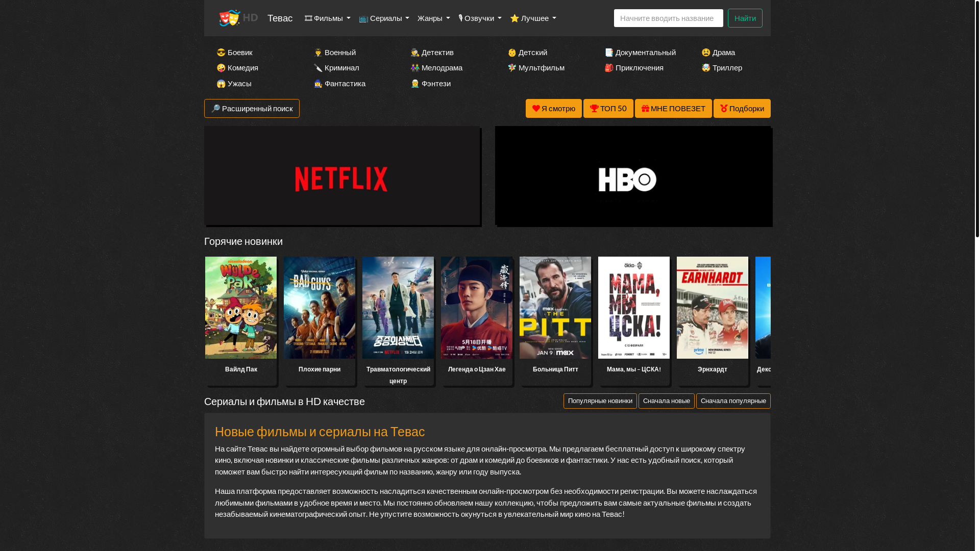Expand the Сериалы dropdown menu
Viewport: 980px width, 551px height.
384,18
